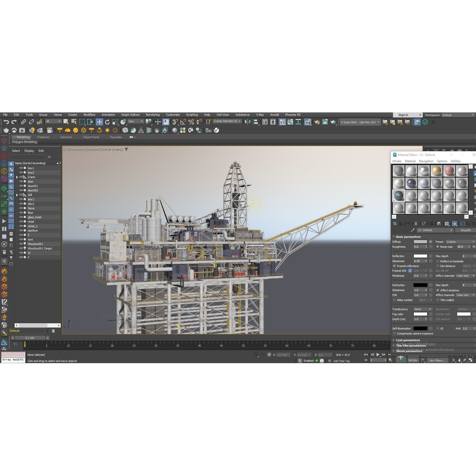Click the Undo icon in the toolbar
This screenshot has width=476, height=476.
click(7, 122)
